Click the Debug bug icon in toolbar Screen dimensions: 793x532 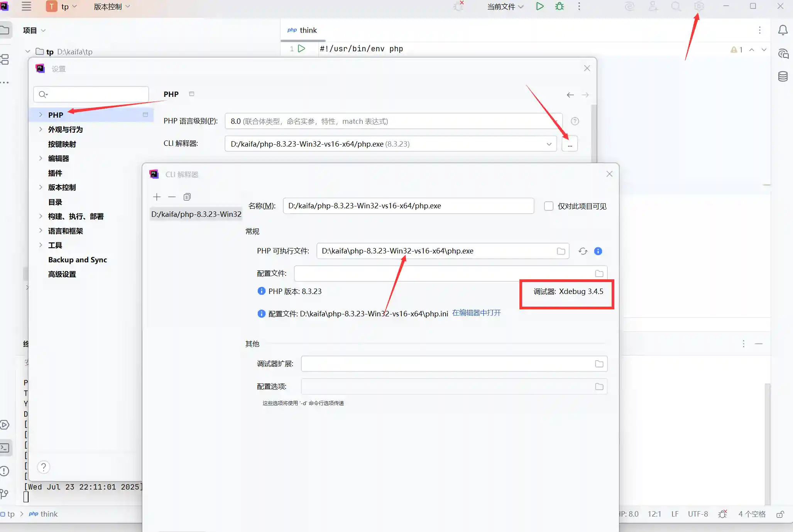[559, 6]
